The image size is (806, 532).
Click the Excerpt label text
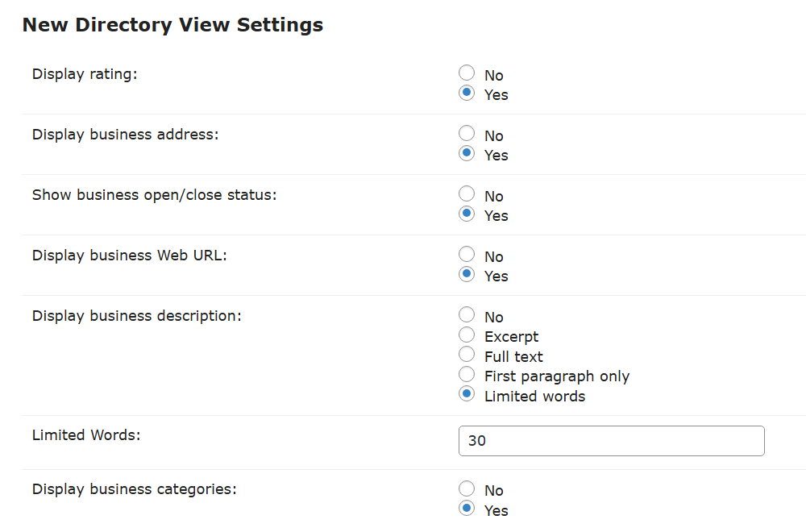pos(511,337)
